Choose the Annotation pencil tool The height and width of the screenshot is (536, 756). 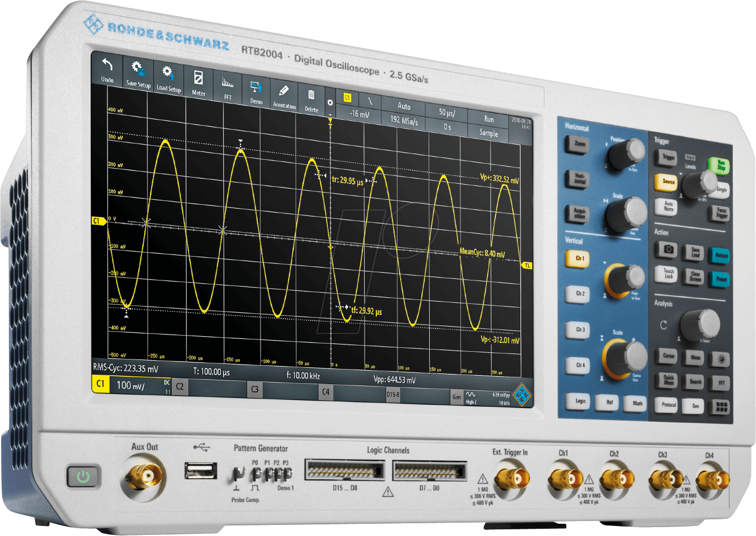pyautogui.click(x=284, y=96)
